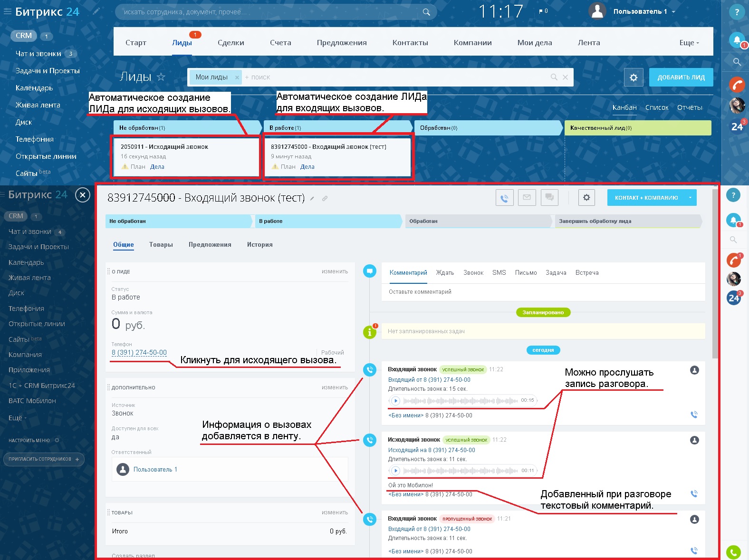749x560 pixels.
Task: Remove the Мои лиды filter chip
Action: click(x=237, y=77)
